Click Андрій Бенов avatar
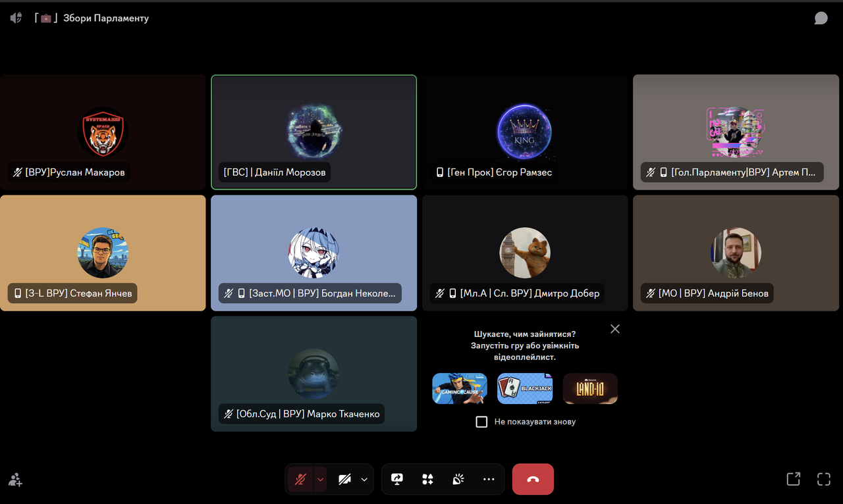The width and height of the screenshot is (843, 504). (736, 253)
